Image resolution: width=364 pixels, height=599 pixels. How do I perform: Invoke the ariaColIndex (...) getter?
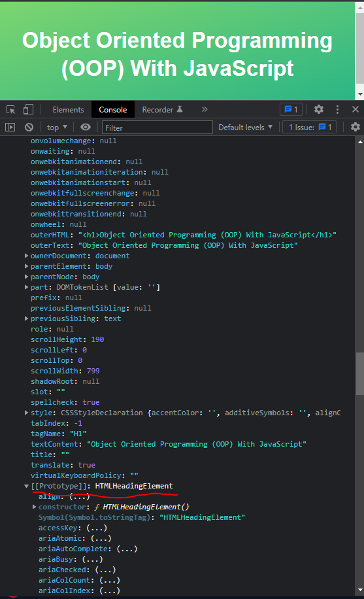(110, 590)
